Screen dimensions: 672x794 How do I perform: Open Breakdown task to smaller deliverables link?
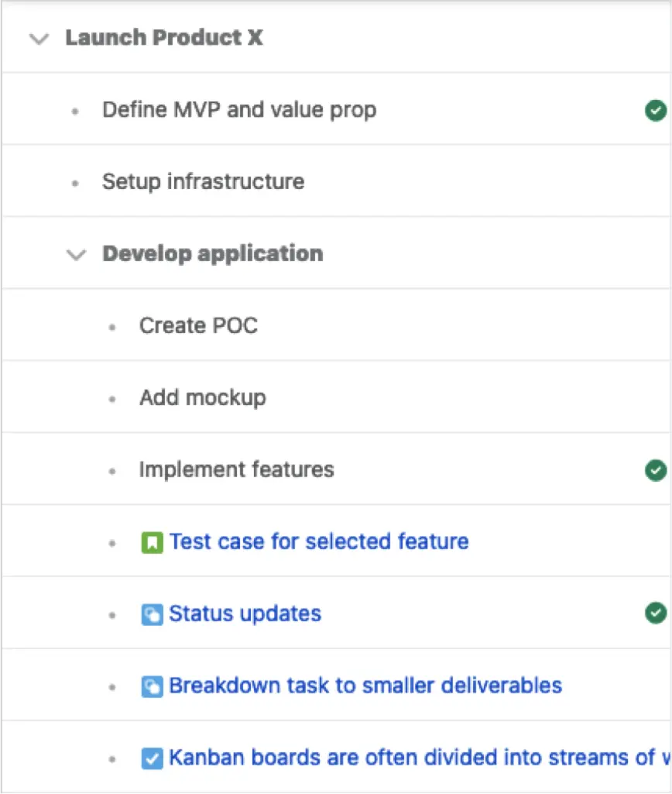coord(365,686)
